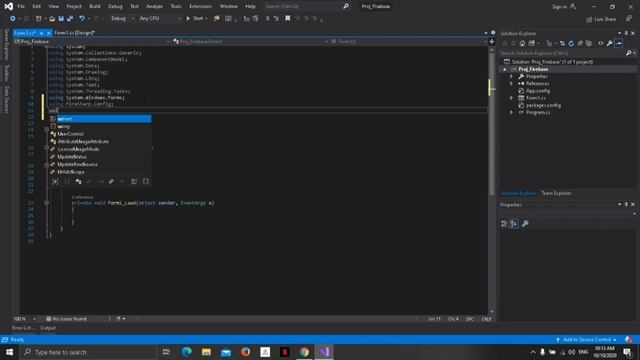Click Sync with Active Document icon
The height and width of the screenshot is (360, 640).
coord(562,43)
